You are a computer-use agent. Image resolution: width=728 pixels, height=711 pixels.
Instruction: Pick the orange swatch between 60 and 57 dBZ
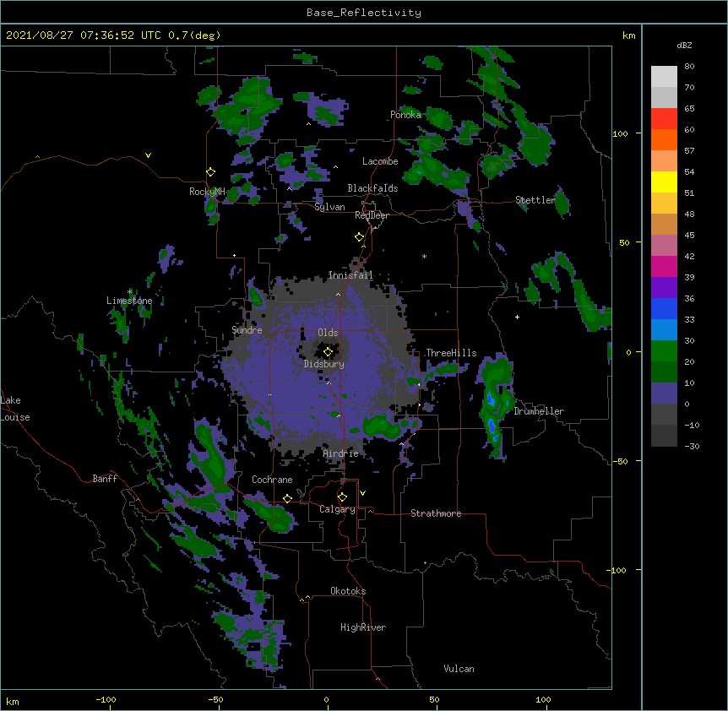[664, 139]
